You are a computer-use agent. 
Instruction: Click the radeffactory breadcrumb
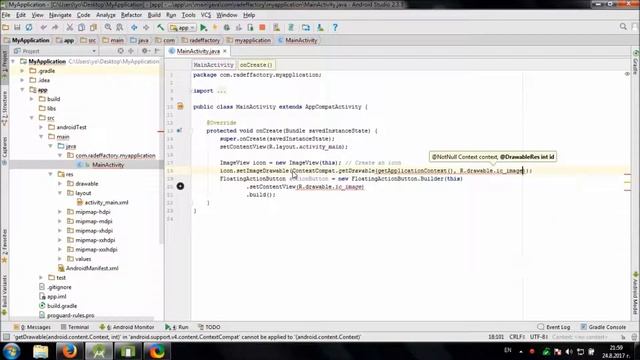pos(201,40)
